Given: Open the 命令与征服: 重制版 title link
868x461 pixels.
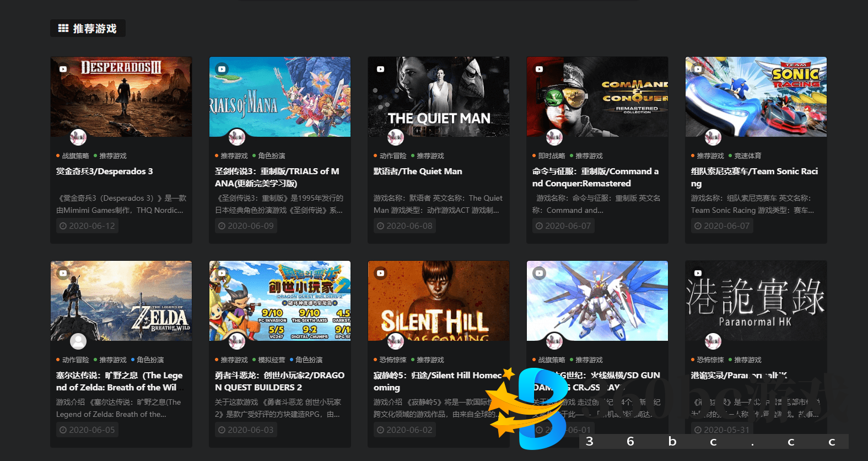Looking at the screenshot, I should [x=595, y=178].
